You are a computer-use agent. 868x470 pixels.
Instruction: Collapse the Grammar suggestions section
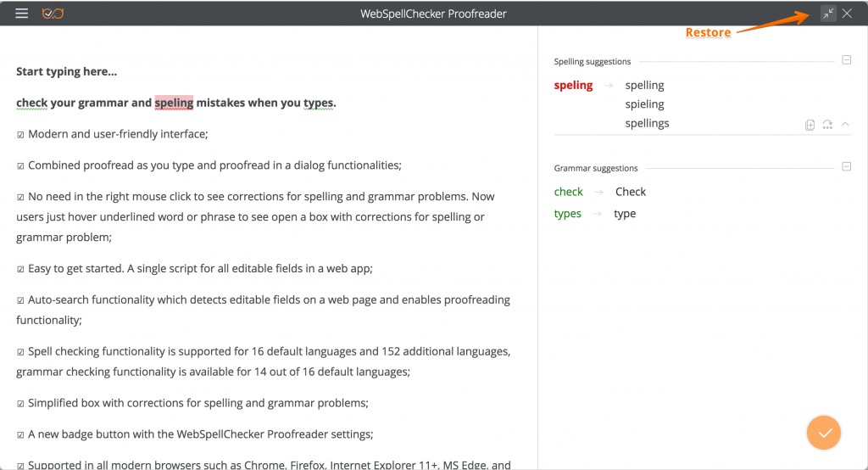847,166
